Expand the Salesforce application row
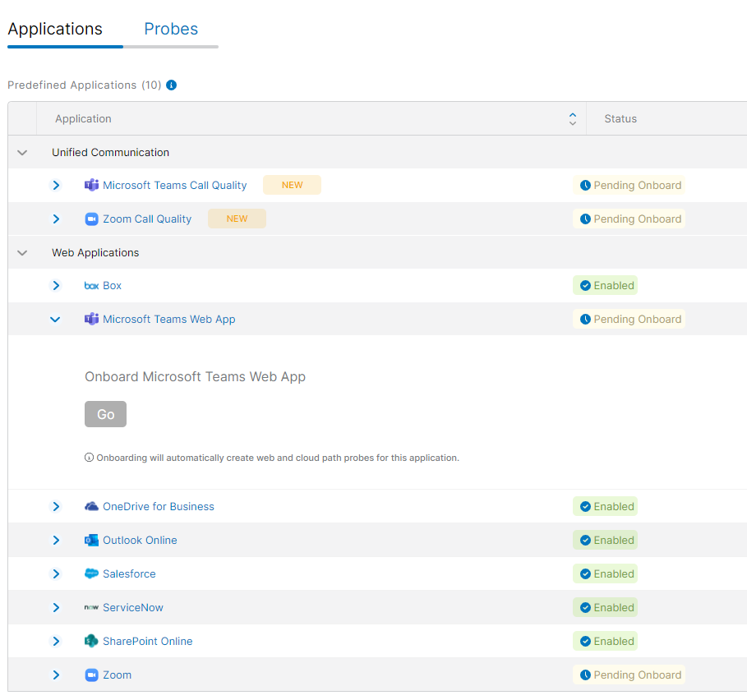Screen dimensions: 747x700 coord(55,573)
